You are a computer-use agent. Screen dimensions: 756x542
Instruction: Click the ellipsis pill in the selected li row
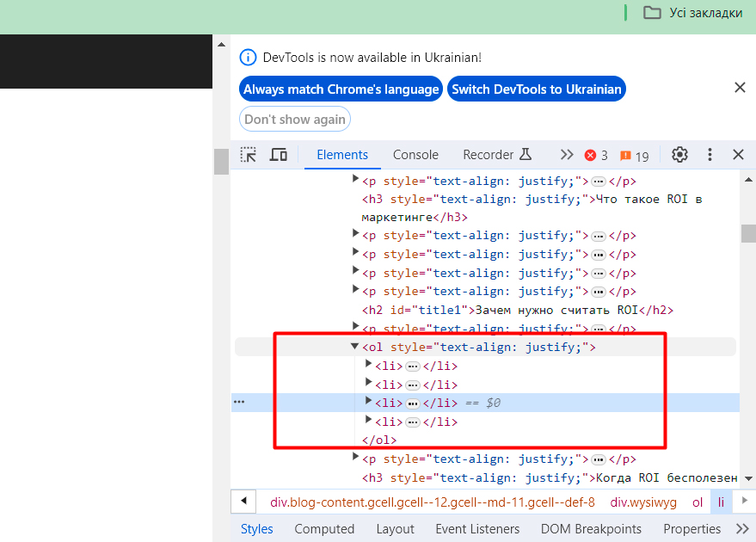pos(413,403)
